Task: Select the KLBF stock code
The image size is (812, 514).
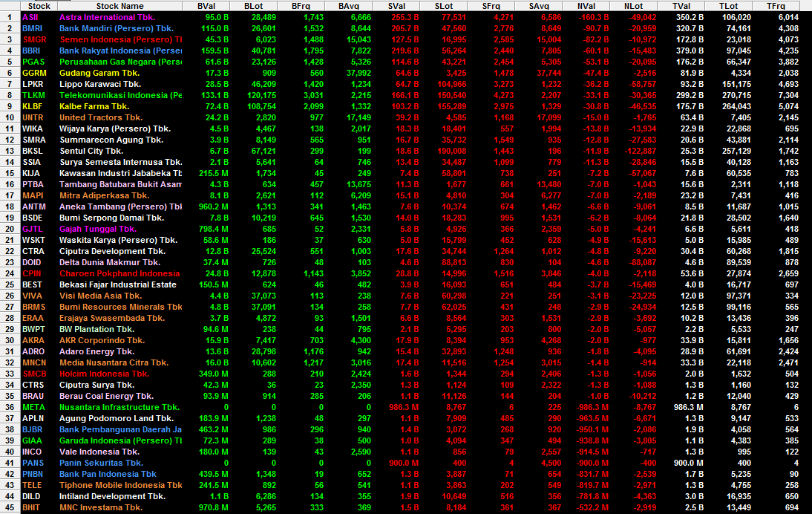Action: [x=33, y=106]
